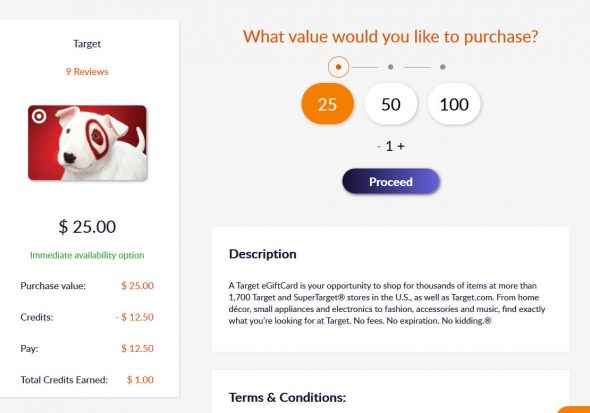
Task: Click the Proceed button
Action: pyautogui.click(x=391, y=181)
